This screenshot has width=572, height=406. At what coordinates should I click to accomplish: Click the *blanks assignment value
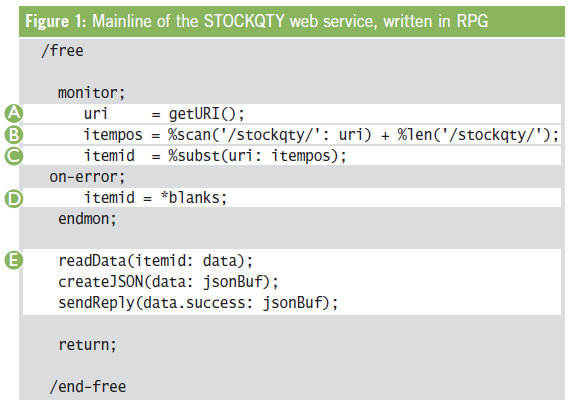[x=194, y=198]
